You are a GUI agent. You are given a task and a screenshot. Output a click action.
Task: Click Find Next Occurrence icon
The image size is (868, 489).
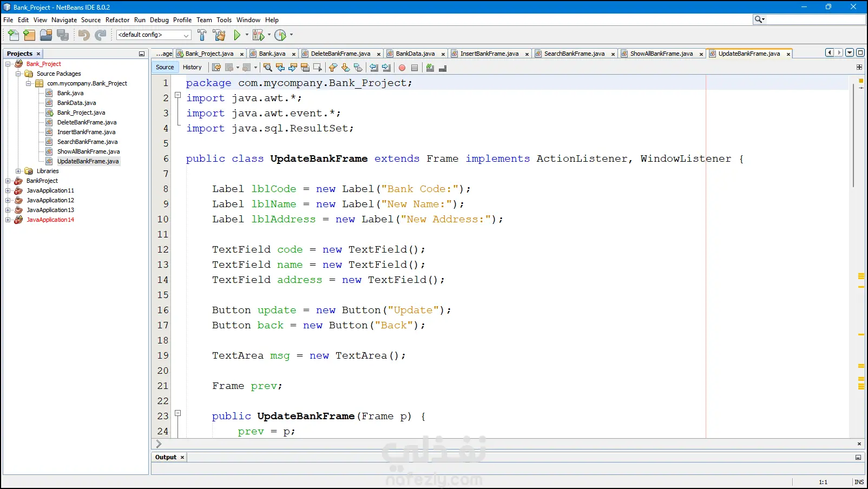coord(292,68)
